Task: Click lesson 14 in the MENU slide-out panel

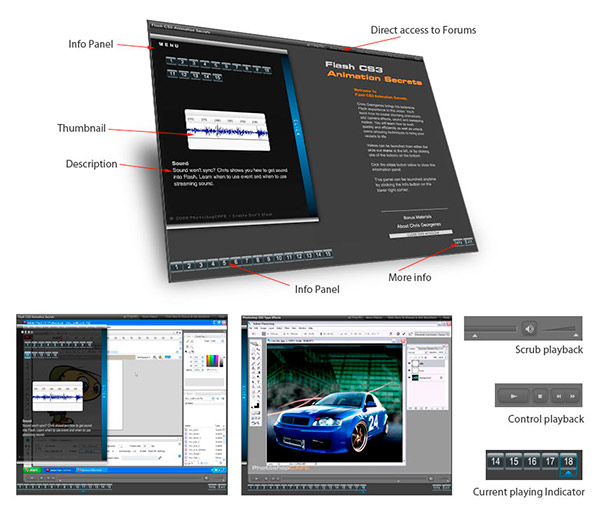Action: pos(206,76)
